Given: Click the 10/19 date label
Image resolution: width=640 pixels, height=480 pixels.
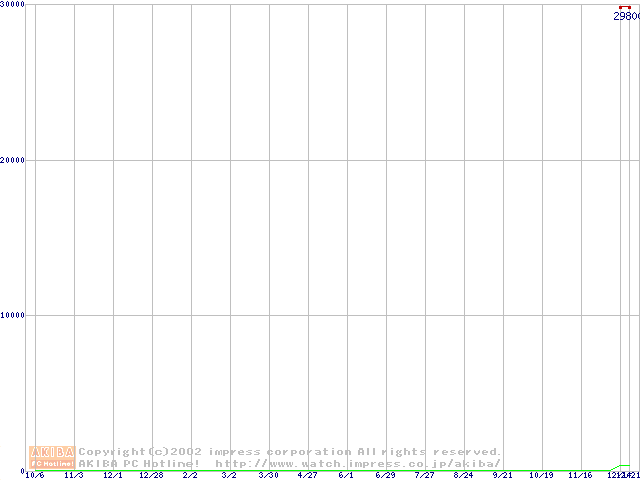Looking at the screenshot, I should coord(541,475).
